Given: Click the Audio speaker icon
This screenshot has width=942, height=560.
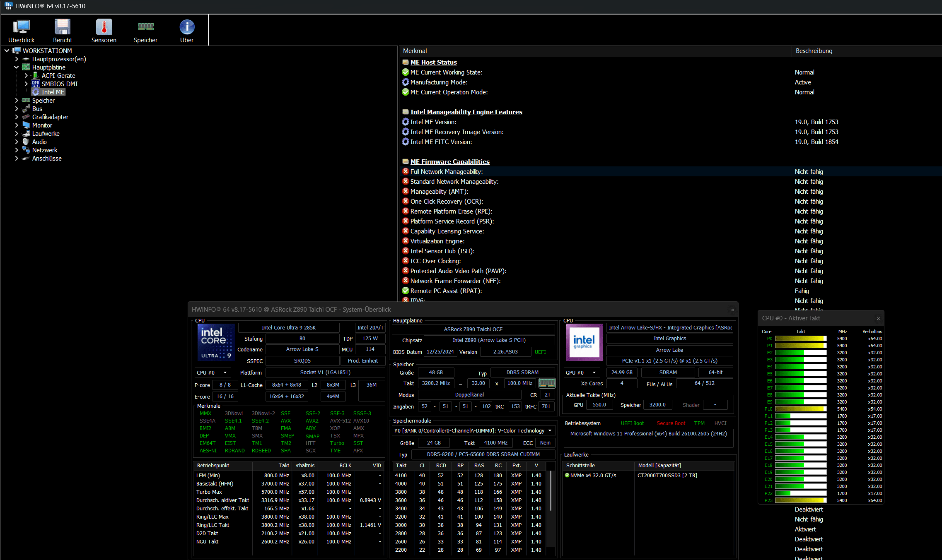Looking at the screenshot, I should pos(26,142).
